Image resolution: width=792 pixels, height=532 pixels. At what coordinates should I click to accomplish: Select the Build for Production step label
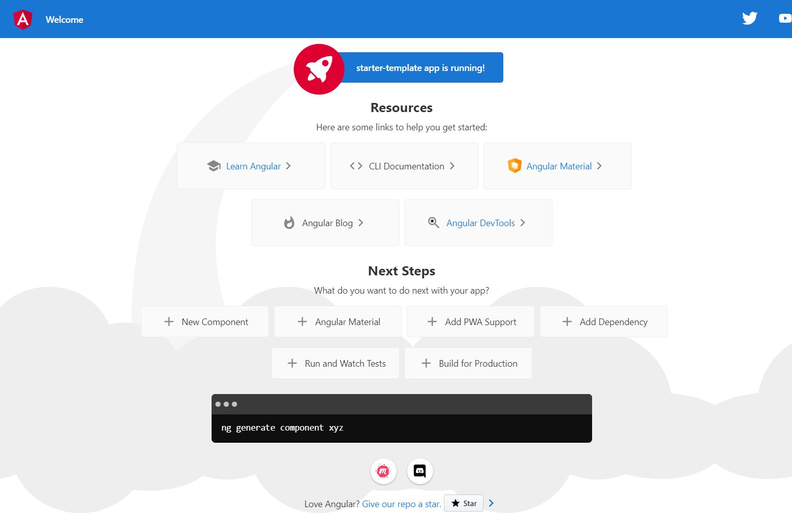[x=478, y=364]
